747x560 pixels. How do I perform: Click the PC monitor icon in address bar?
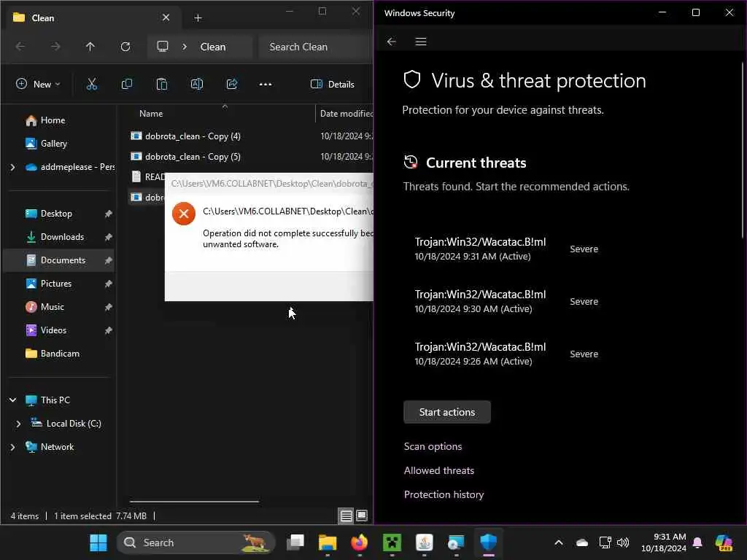(x=163, y=46)
